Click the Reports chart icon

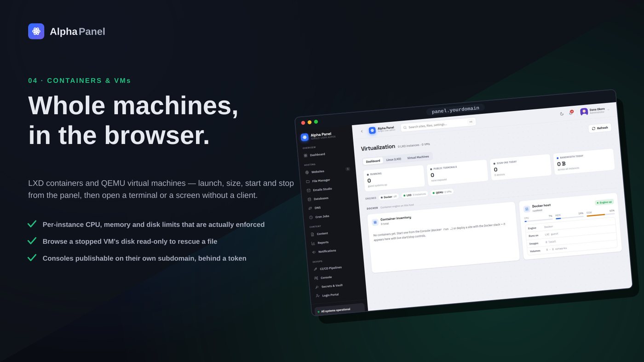(313, 243)
